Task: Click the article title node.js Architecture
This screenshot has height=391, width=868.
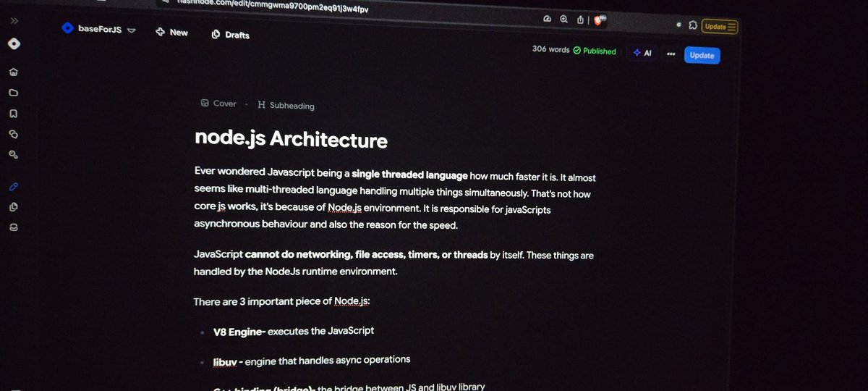Action: point(291,139)
